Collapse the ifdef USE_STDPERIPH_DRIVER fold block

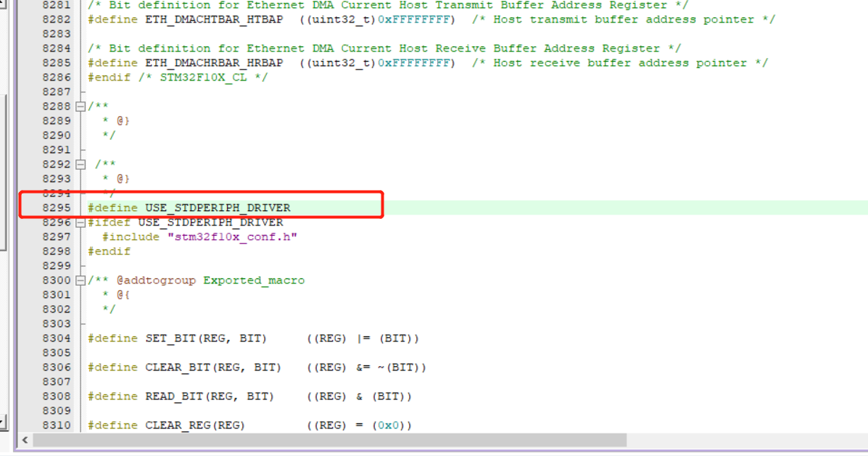pyautogui.click(x=80, y=222)
